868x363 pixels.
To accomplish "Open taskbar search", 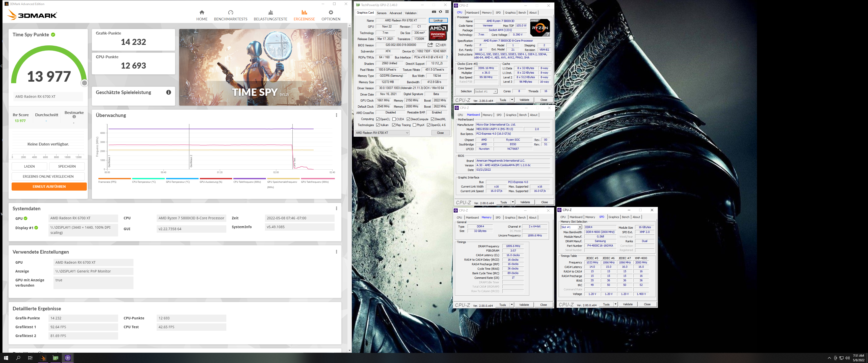I will [18, 358].
